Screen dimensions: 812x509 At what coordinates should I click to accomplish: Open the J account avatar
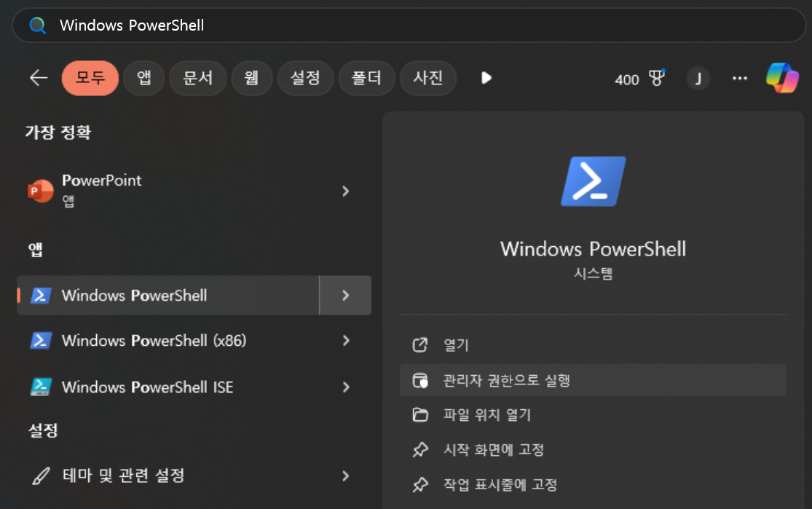point(698,79)
